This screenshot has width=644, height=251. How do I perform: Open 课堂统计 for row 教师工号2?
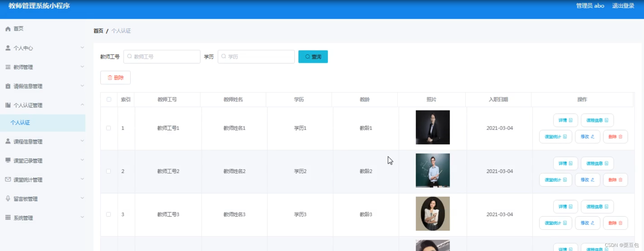pos(556,180)
